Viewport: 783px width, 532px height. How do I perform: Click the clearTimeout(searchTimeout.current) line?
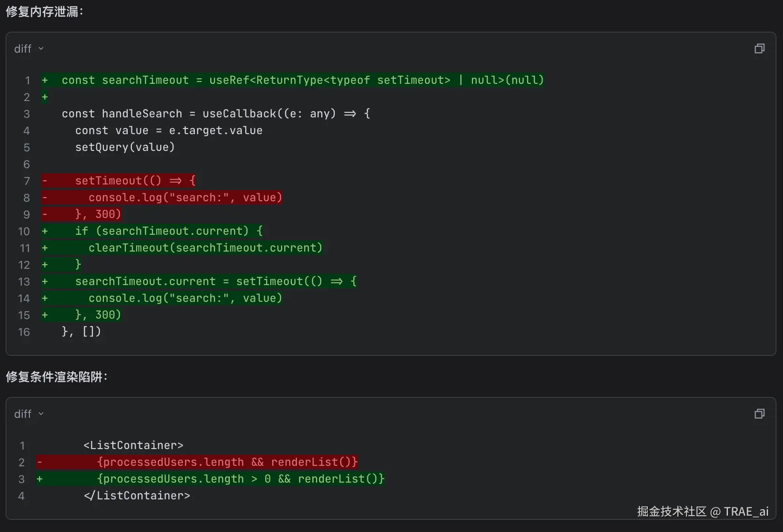coord(205,248)
